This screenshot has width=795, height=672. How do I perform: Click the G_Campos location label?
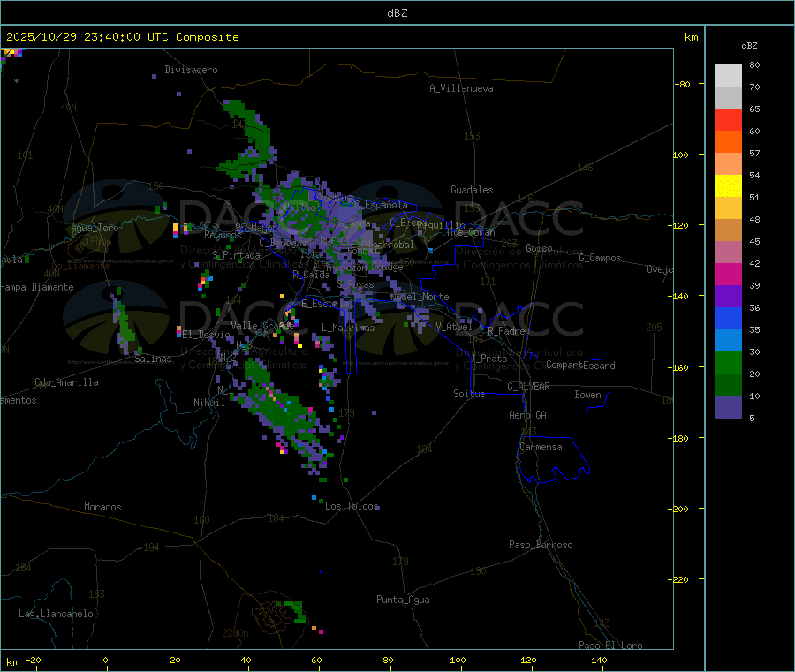(x=601, y=258)
